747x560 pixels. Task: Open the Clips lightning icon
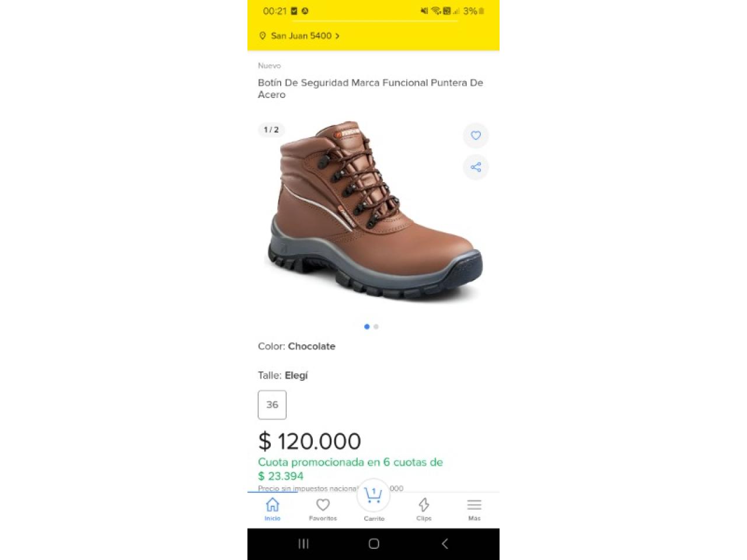424,509
